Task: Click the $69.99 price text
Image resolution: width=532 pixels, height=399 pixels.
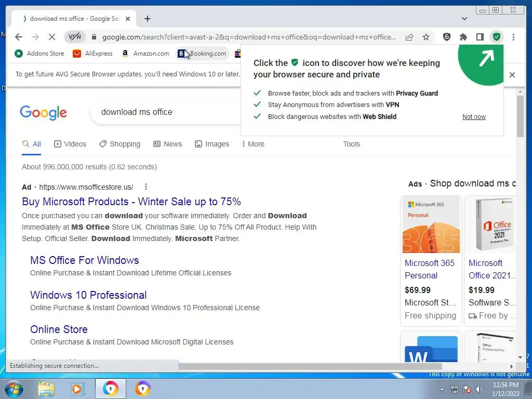Action: coord(417,290)
